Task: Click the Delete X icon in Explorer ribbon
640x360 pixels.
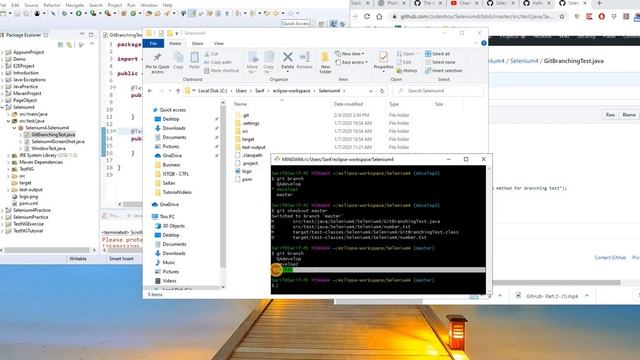Action: [x=287, y=57]
